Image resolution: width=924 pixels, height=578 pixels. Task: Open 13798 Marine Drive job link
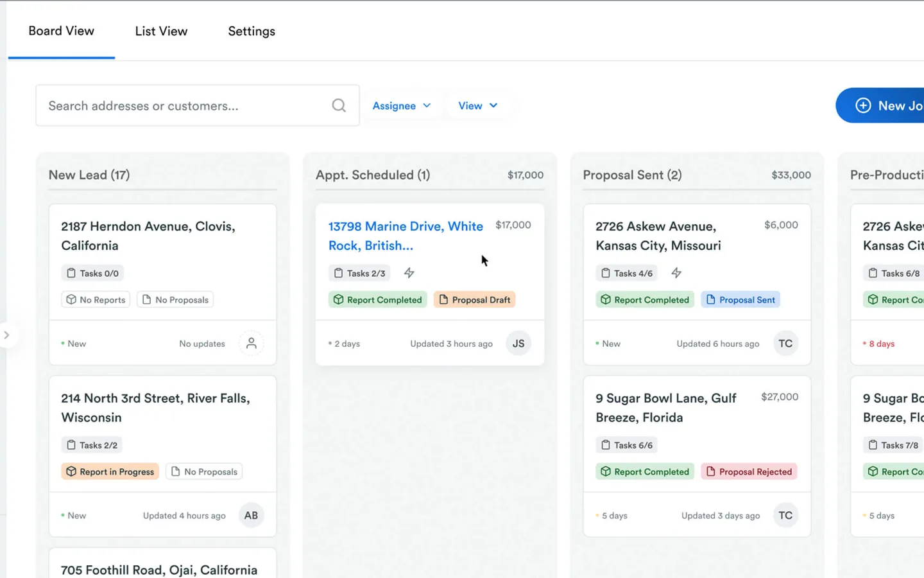[406, 236]
